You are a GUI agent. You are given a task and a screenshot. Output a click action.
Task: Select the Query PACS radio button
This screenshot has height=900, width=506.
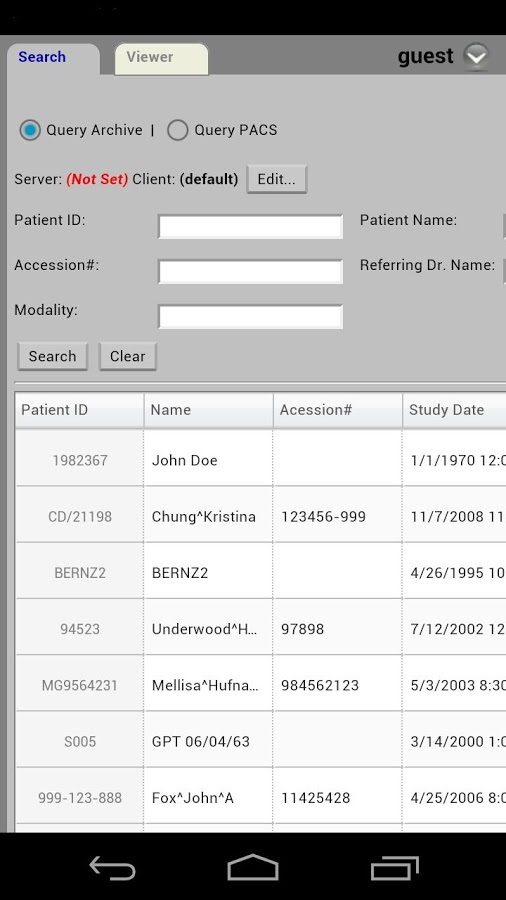point(178,130)
